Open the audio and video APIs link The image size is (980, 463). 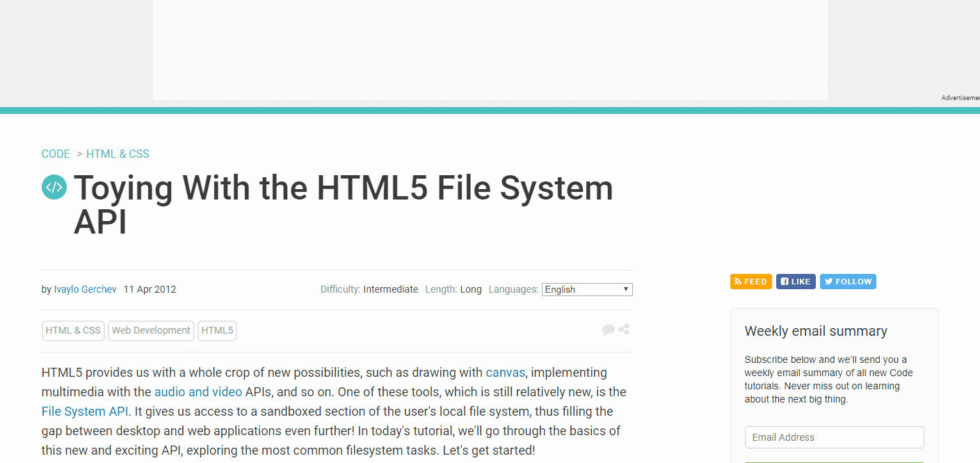[x=198, y=391]
